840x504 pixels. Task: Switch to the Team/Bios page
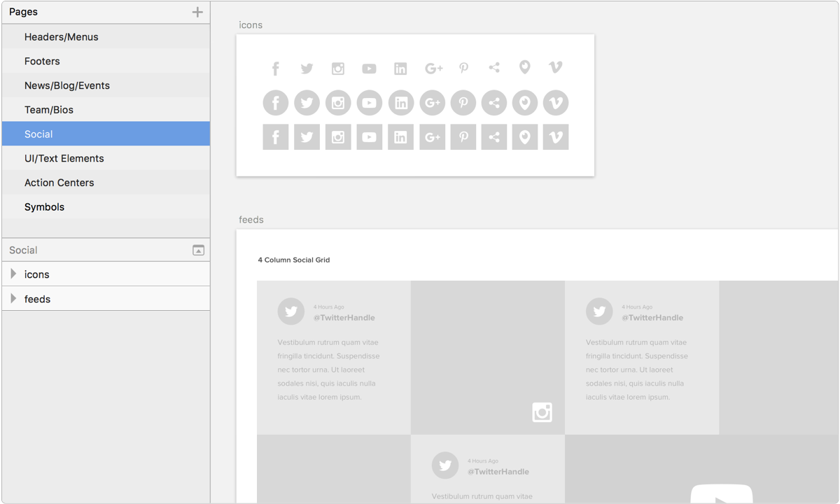(x=106, y=110)
